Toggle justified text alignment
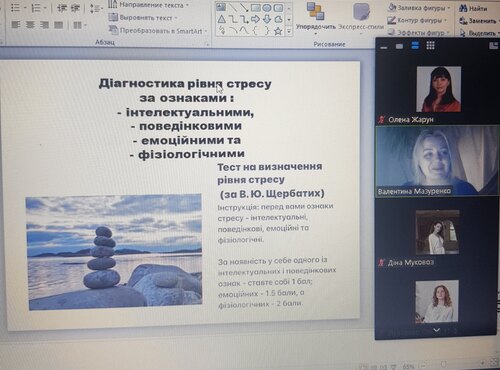The image size is (500, 370). (x=59, y=25)
